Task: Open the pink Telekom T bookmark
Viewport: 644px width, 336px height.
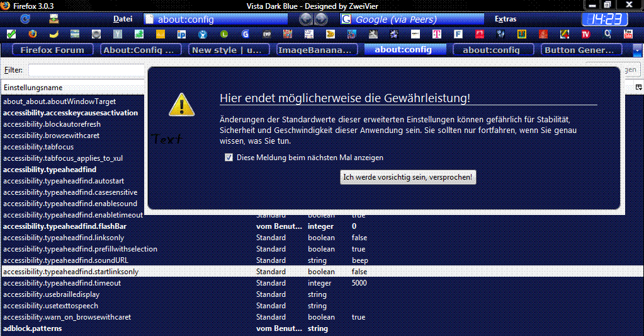Action: click(x=437, y=34)
